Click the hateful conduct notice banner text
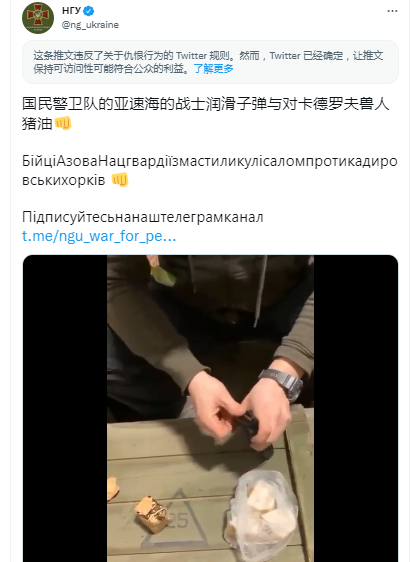Screen dimensions: 412x562 [210, 62]
